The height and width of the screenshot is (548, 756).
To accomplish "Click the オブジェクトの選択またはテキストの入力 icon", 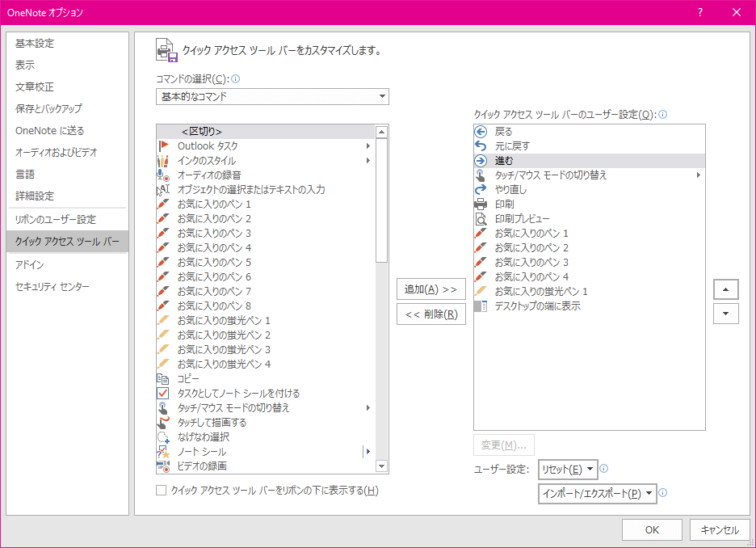I will [163, 190].
